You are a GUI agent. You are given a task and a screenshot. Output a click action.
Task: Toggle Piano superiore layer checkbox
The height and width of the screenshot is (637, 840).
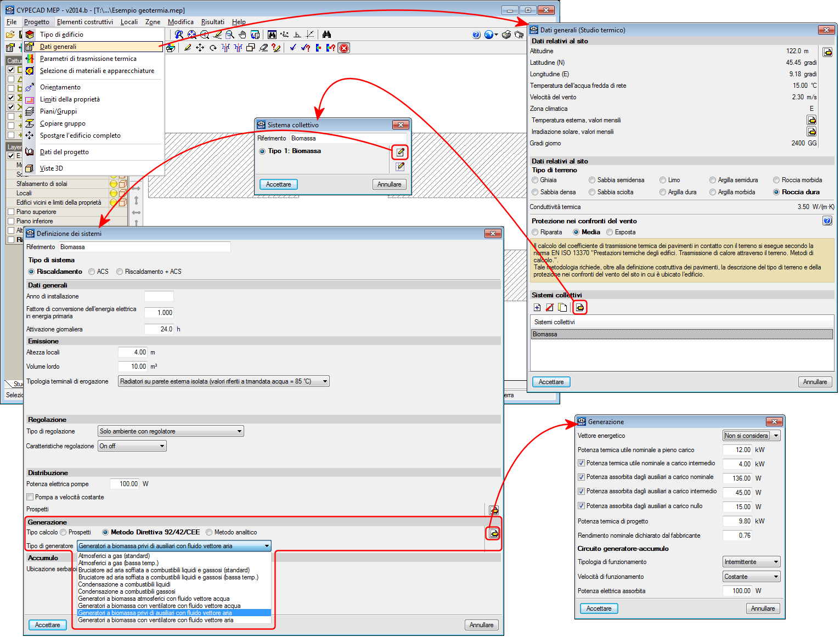point(11,212)
